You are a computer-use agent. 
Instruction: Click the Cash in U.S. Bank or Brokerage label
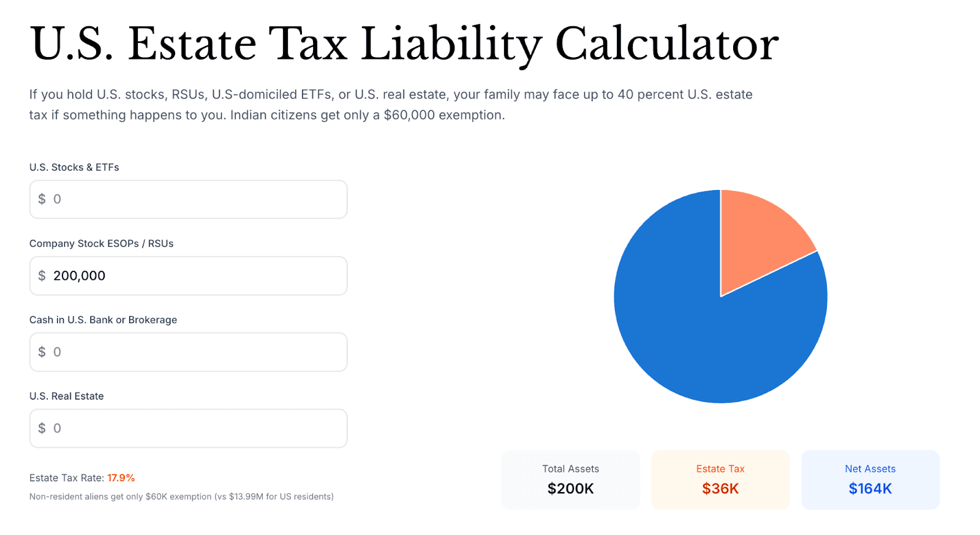tap(103, 320)
